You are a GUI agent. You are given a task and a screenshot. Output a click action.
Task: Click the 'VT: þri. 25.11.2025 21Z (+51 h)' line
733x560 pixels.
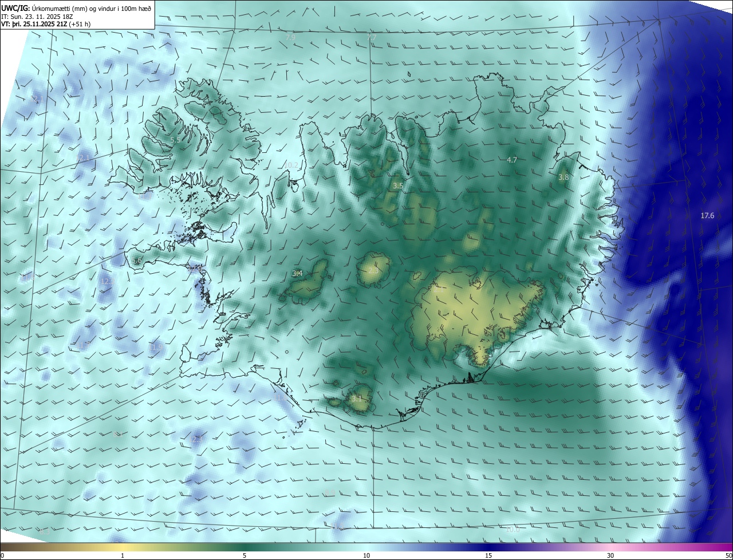46,24
